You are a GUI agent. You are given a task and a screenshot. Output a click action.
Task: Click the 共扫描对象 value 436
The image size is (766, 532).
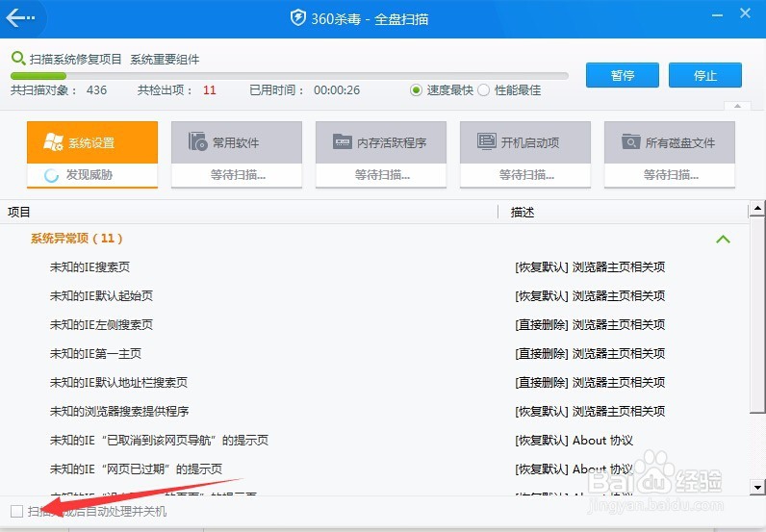[x=97, y=90]
